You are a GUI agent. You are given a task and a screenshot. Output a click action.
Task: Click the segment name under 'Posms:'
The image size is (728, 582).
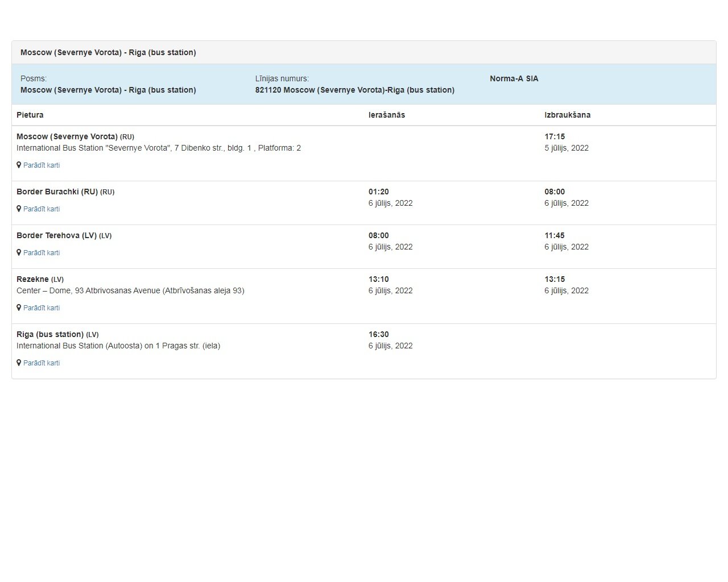[x=108, y=90]
